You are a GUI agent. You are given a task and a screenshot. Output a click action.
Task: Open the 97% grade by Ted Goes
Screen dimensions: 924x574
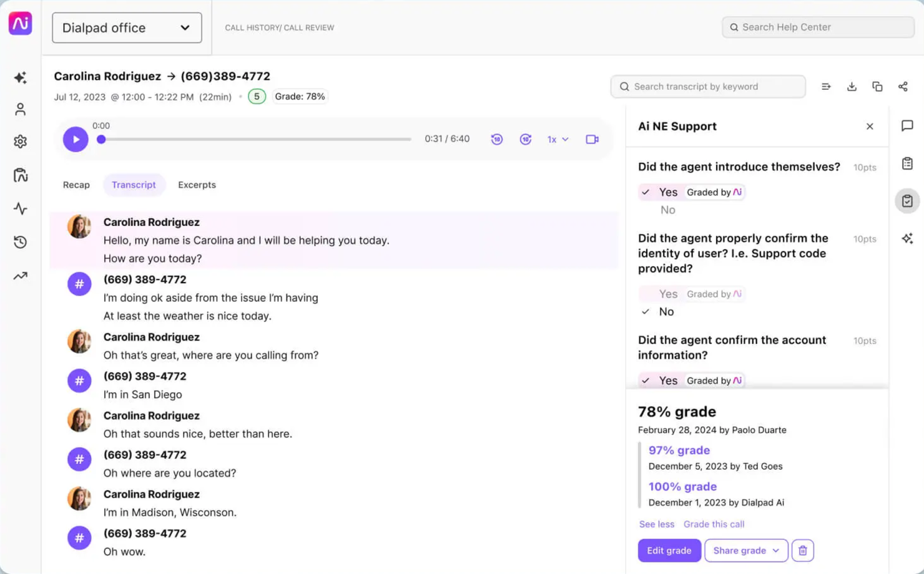click(679, 450)
